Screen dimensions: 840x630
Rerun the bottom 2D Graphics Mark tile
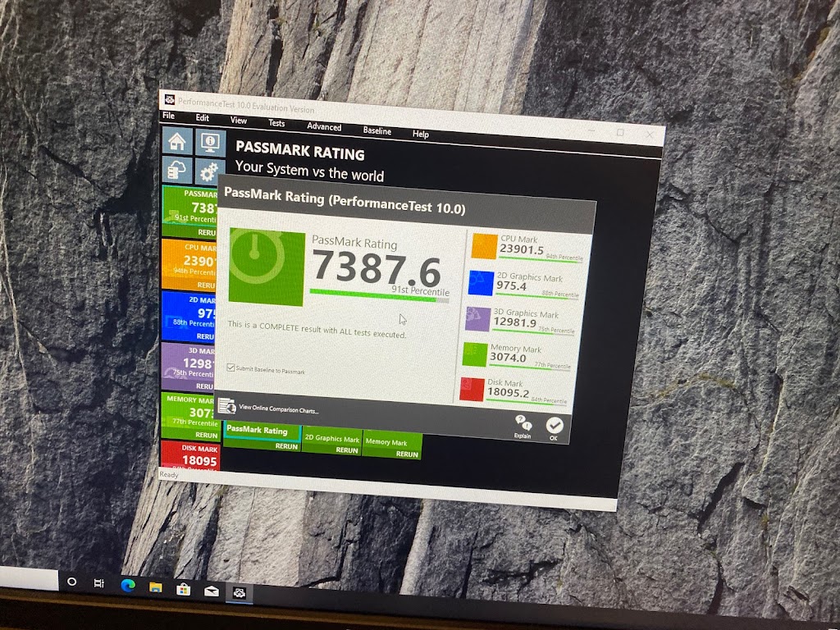click(347, 450)
